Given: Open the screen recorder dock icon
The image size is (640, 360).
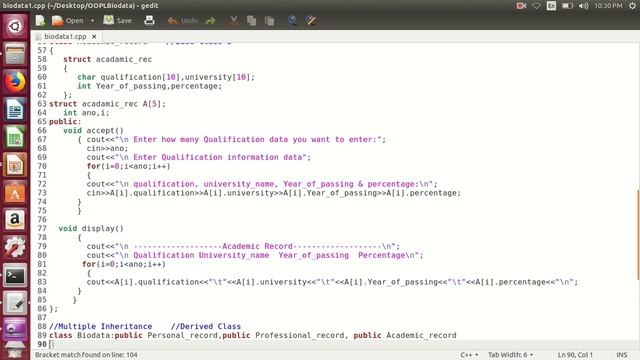Looking at the screenshot, I should pyautogui.click(x=15, y=329).
